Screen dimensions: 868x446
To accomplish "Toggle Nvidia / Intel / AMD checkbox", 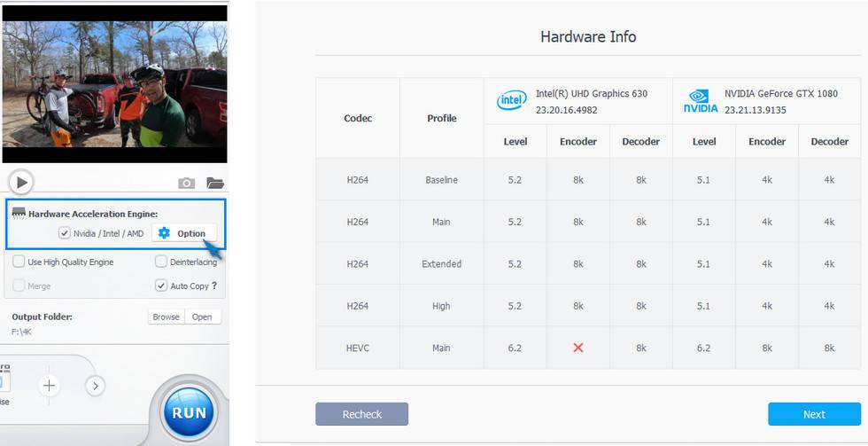I will 65,233.
